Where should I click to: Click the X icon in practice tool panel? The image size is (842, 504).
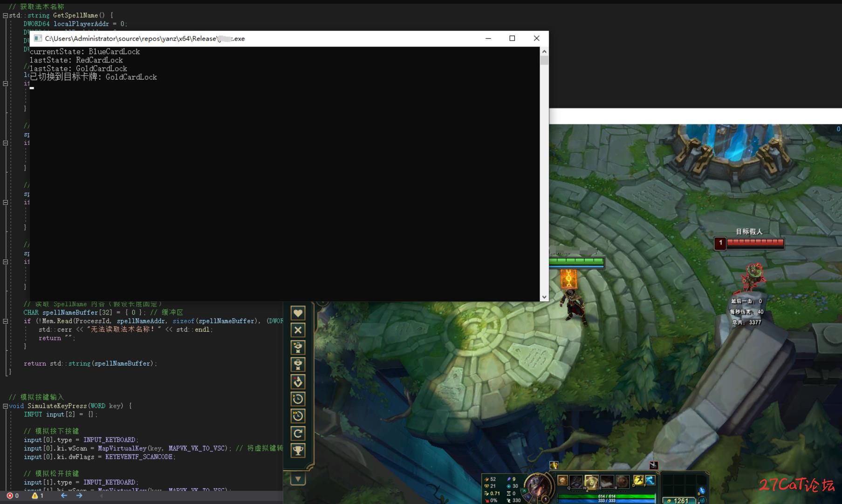tap(298, 330)
